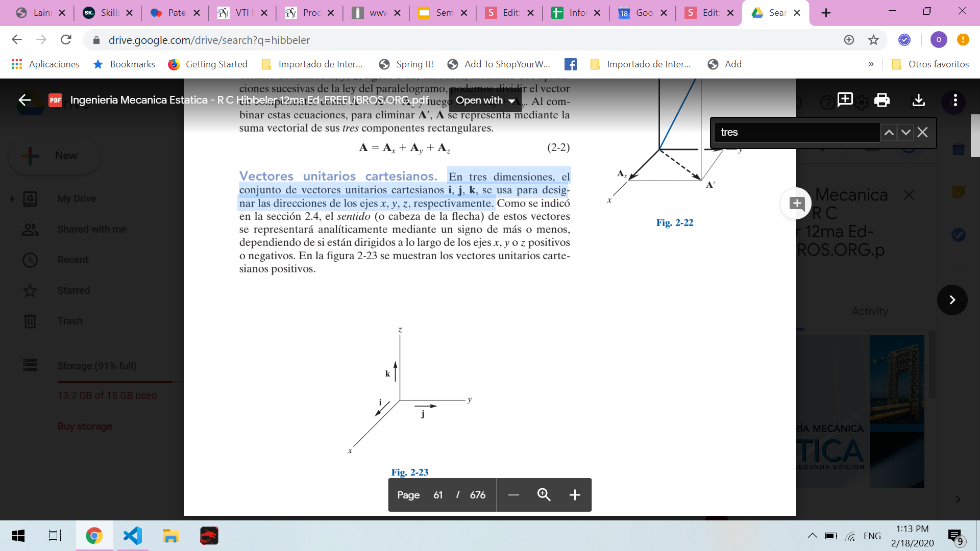Click the back arrow to close preview
The image size is (980, 551).
[x=24, y=100]
